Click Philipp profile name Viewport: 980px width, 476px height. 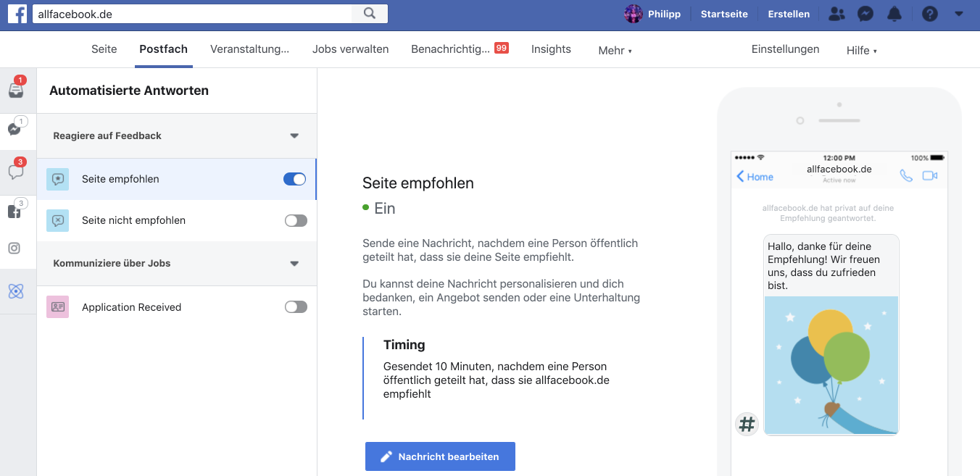pyautogui.click(x=665, y=14)
